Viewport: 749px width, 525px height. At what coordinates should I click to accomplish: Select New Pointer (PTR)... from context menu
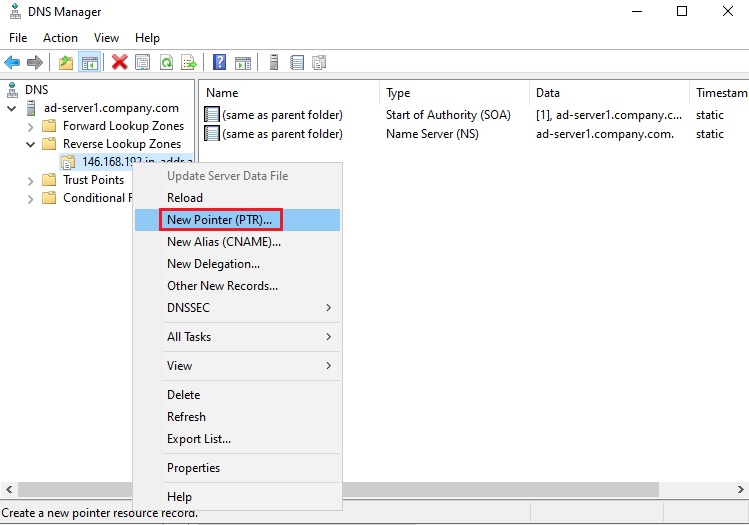pos(219,220)
